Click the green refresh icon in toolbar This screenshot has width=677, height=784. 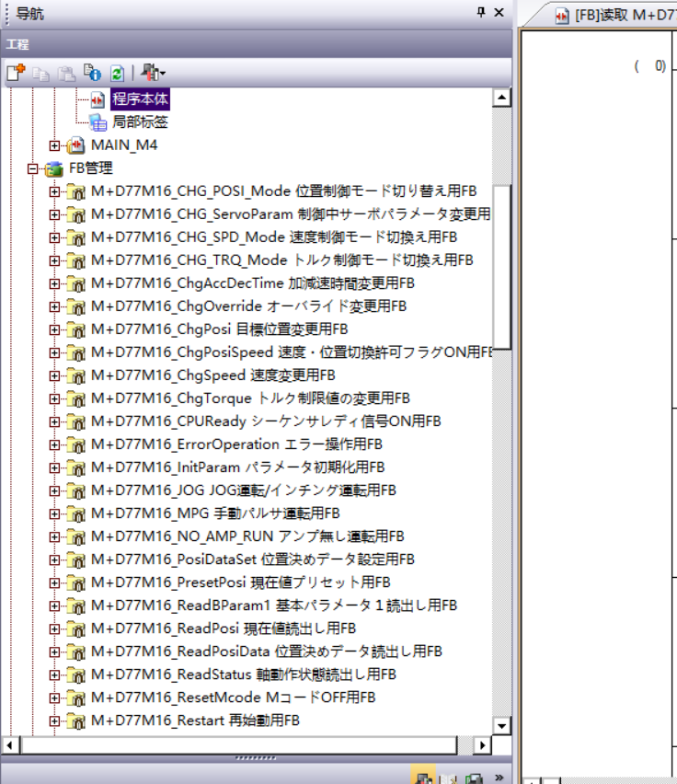point(117,73)
